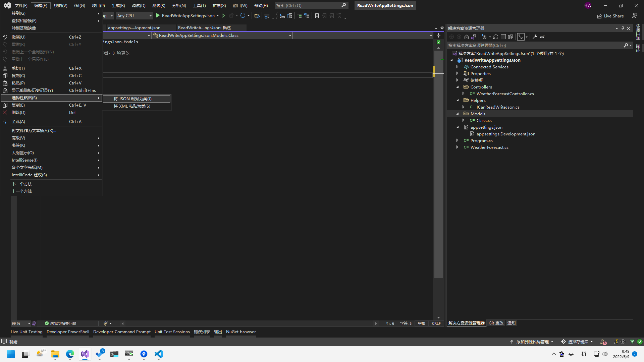Start without debugging using outlined play icon

(223, 16)
